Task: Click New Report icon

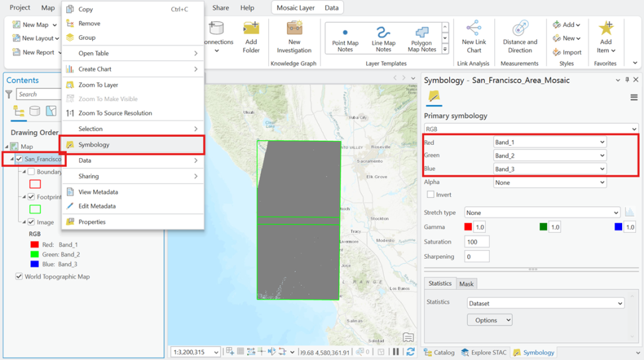Action: [x=16, y=52]
